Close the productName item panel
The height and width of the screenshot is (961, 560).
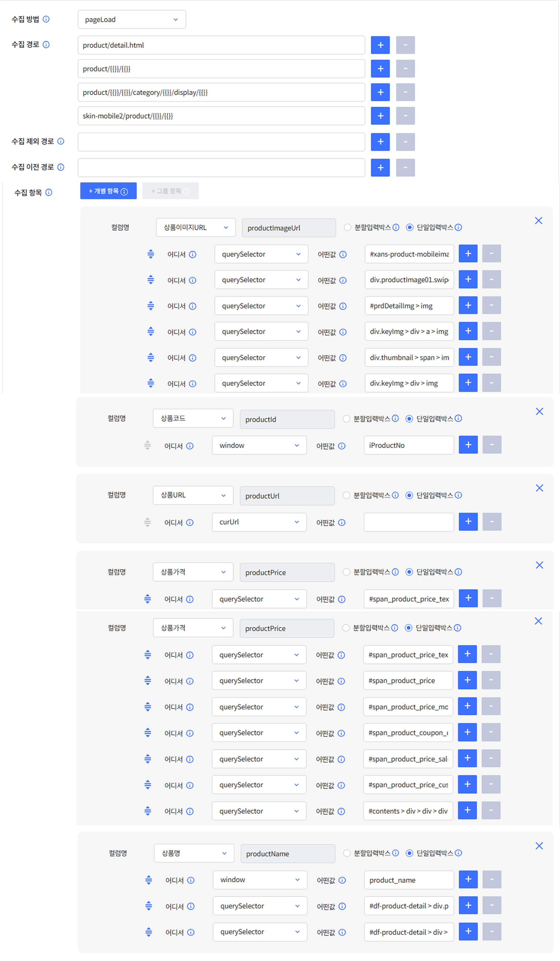[x=539, y=846]
